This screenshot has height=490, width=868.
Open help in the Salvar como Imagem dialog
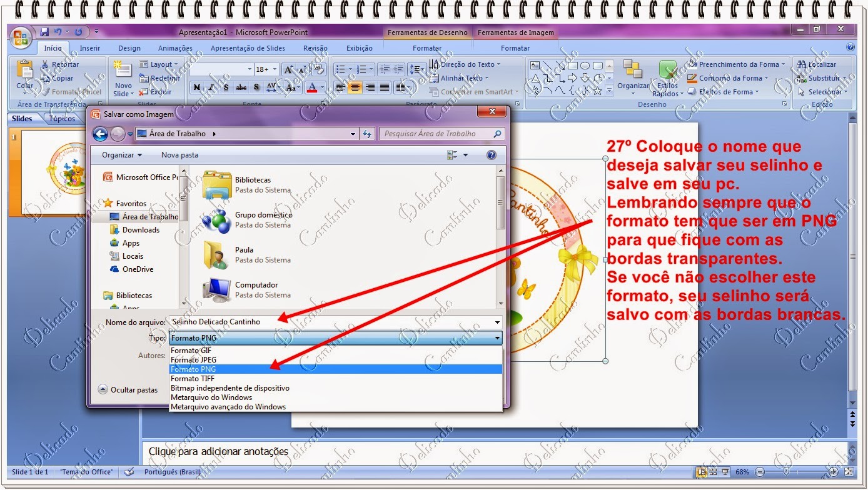point(492,155)
